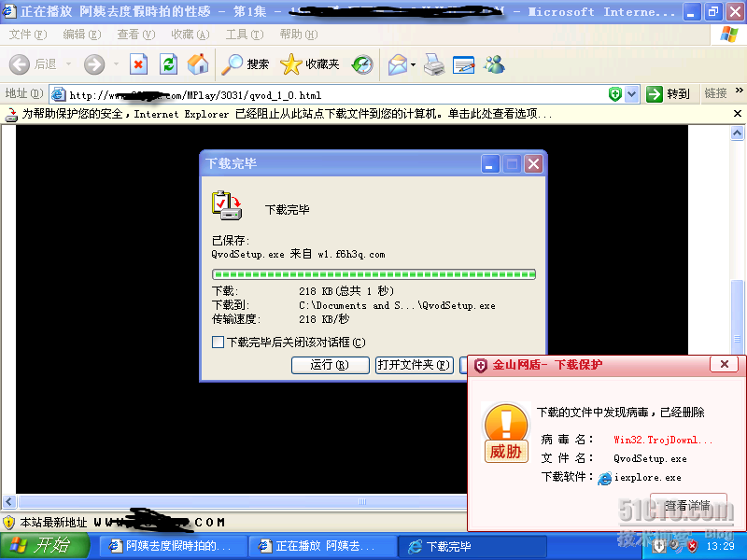The image size is (747, 560).
Task: Open Search with the magnifier icon
Action: [232, 64]
